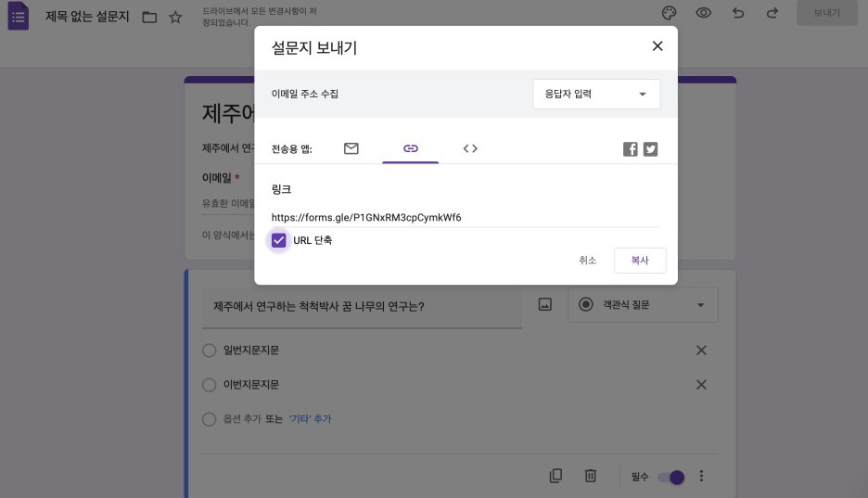Click the move to folder icon

pos(149,17)
